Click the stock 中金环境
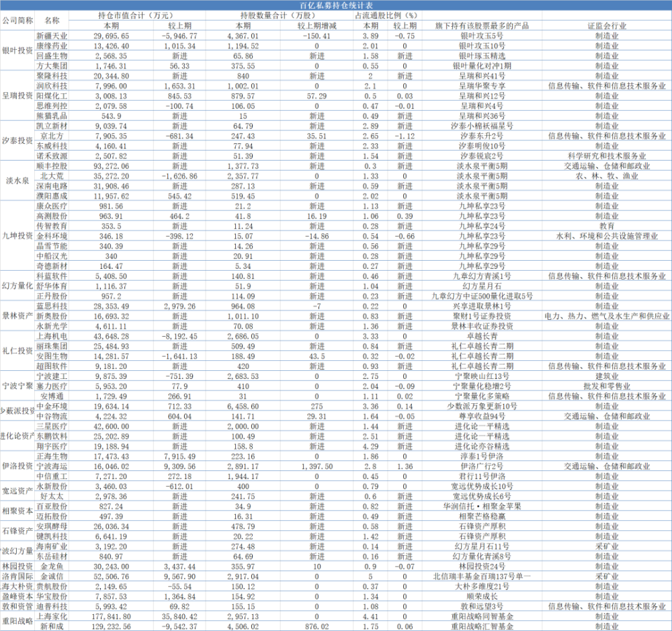The width and height of the screenshot is (672, 631). coord(52,406)
